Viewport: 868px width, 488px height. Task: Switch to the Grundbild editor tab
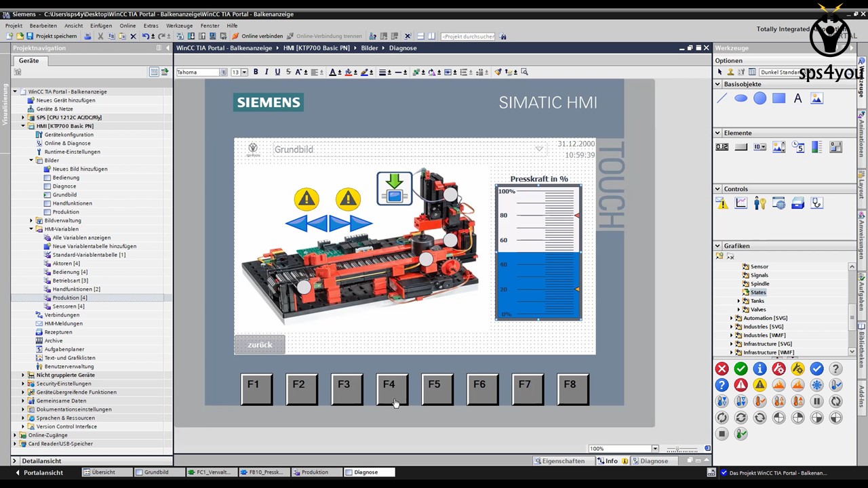coord(156,472)
